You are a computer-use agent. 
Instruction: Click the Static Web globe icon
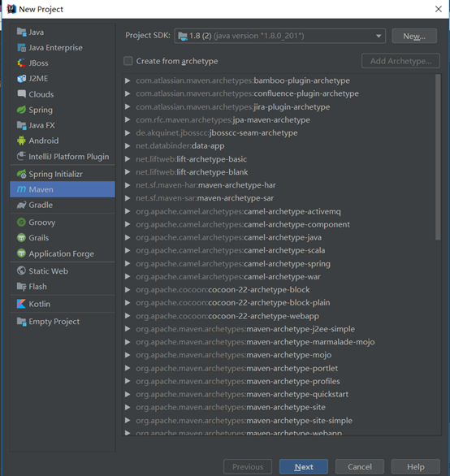click(22, 270)
